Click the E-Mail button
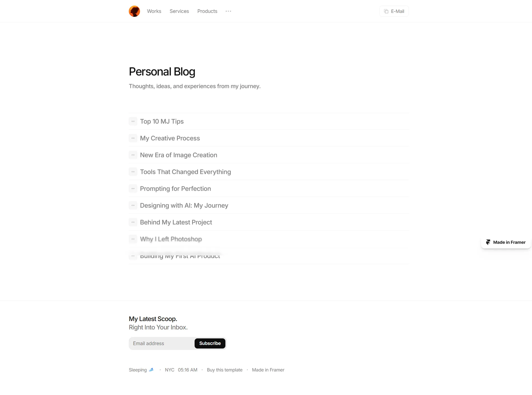The width and height of the screenshot is (532, 395). tap(394, 11)
